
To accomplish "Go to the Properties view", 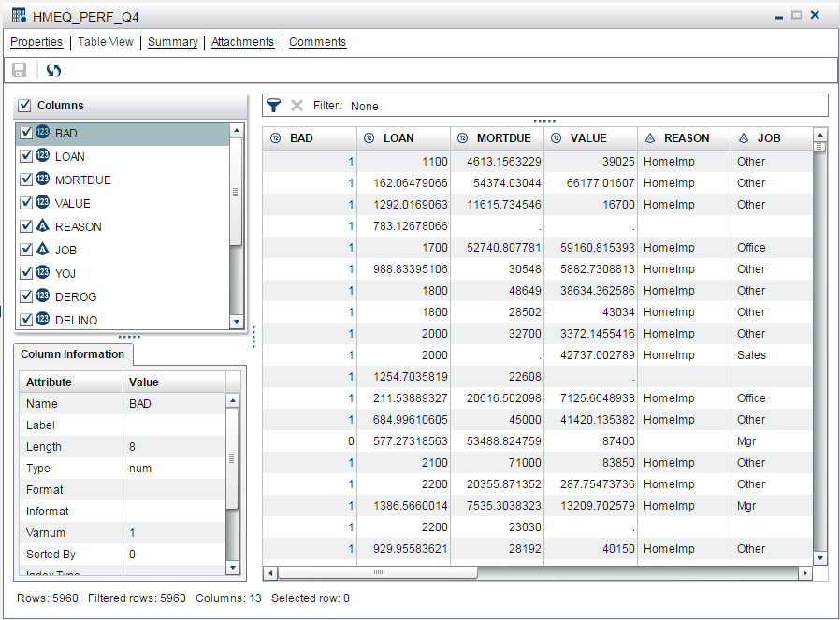I will coord(36,42).
